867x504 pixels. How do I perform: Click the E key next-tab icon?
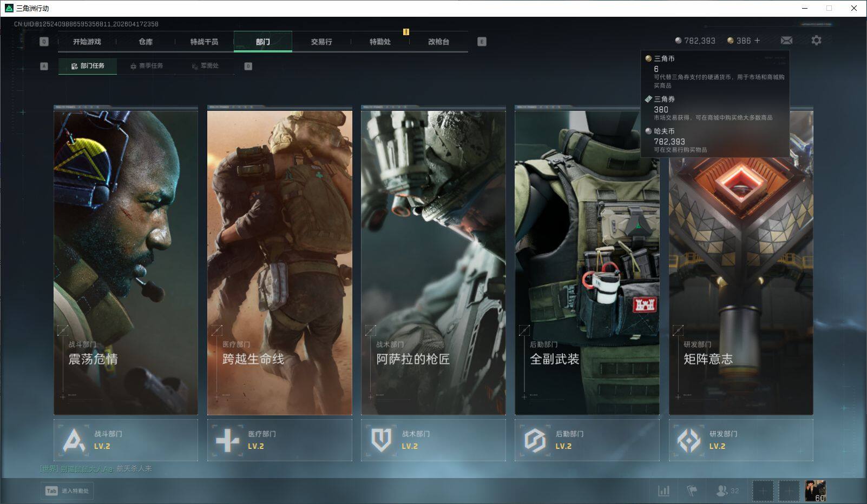pyautogui.click(x=482, y=42)
